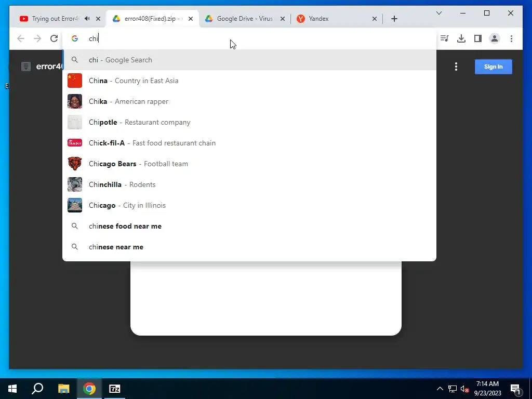Open a new tab with plus button
Viewport: 532px width, 399px height.
(394, 19)
